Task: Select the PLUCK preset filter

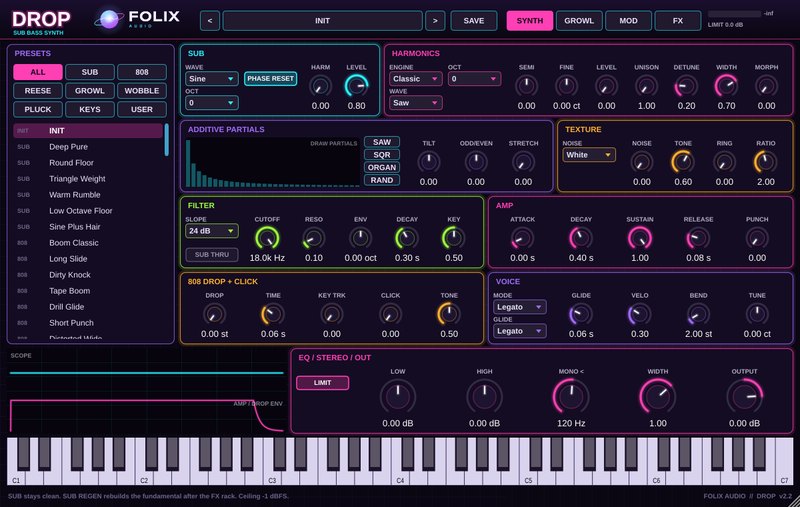Action: click(x=38, y=109)
